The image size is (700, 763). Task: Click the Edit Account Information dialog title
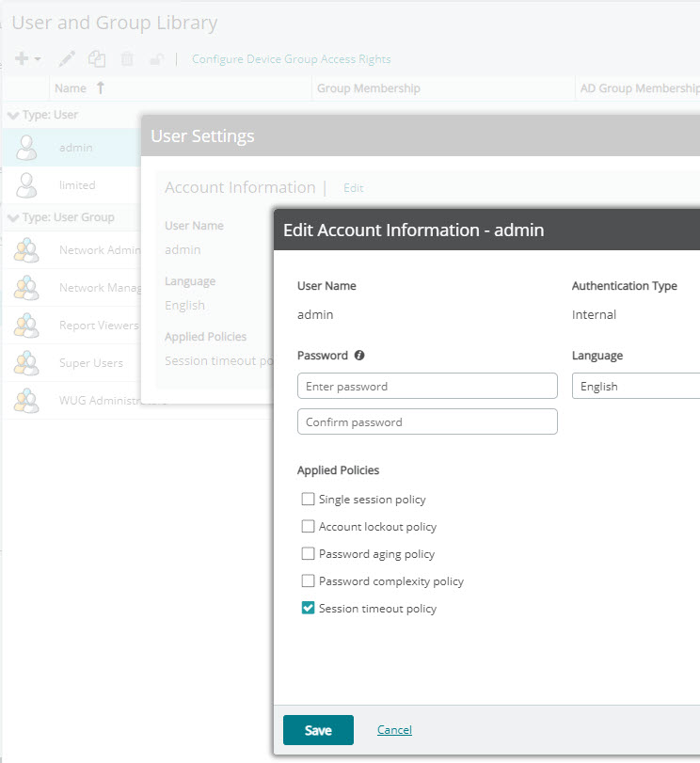(414, 230)
